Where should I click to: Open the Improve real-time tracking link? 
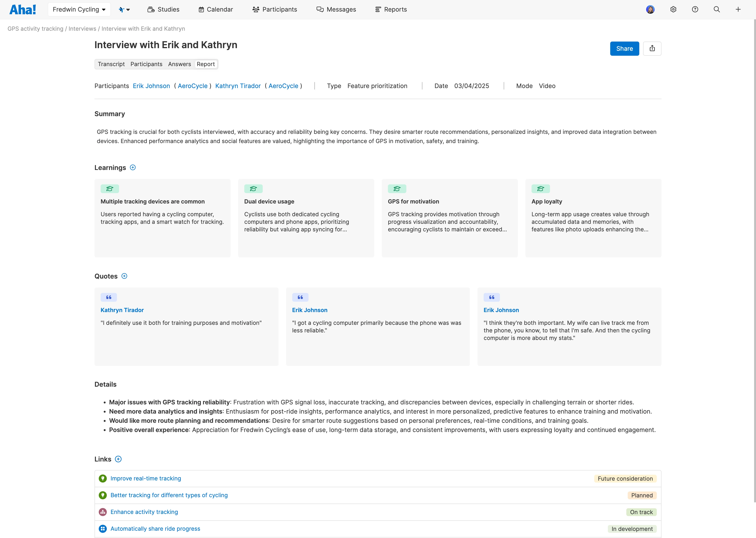pyautogui.click(x=146, y=478)
